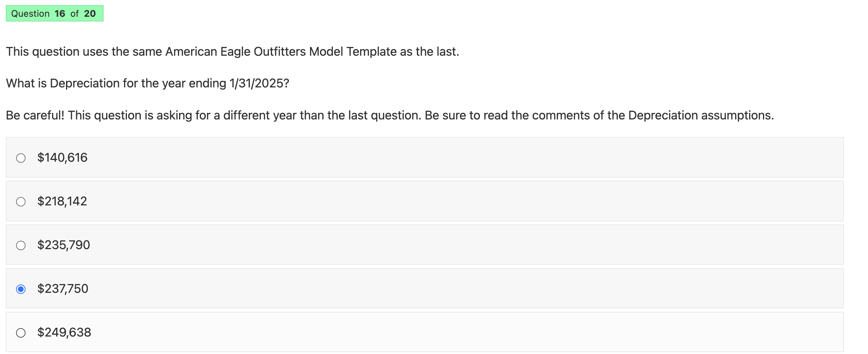Screen dimensions: 868x354
Task: Click the last answer option text
Action: point(64,332)
